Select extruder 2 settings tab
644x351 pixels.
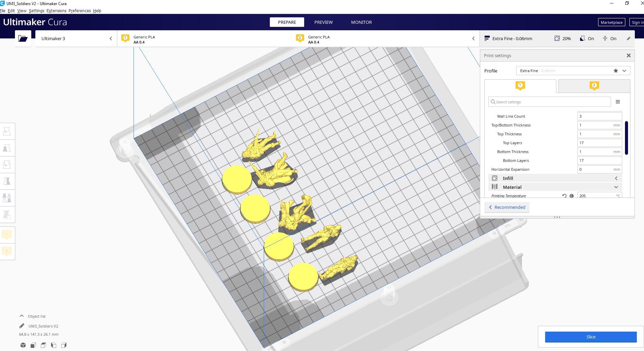point(594,86)
